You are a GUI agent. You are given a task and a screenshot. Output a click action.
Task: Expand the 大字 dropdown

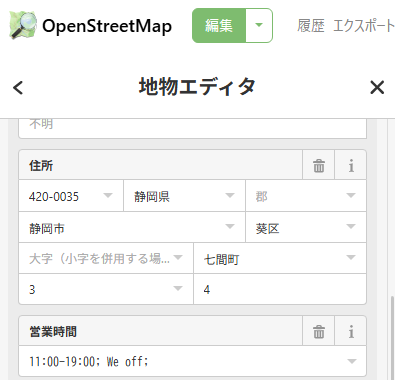pyautogui.click(x=178, y=257)
